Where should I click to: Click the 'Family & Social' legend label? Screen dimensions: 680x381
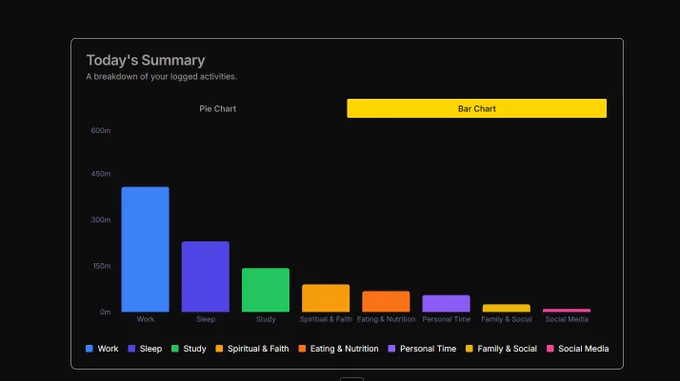coord(507,348)
